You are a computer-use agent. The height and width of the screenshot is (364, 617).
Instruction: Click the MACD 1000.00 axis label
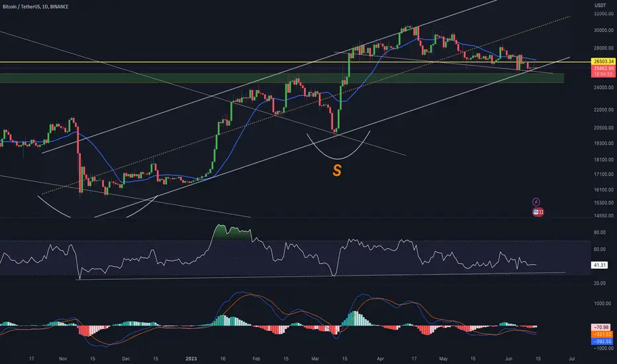(x=602, y=303)
